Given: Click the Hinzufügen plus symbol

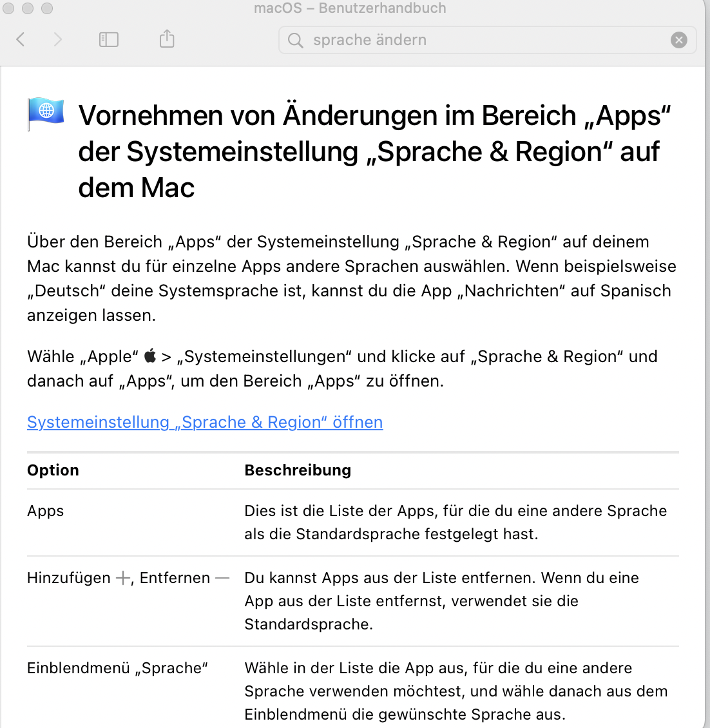Looking at the screenshot, I should coord(123,578).
